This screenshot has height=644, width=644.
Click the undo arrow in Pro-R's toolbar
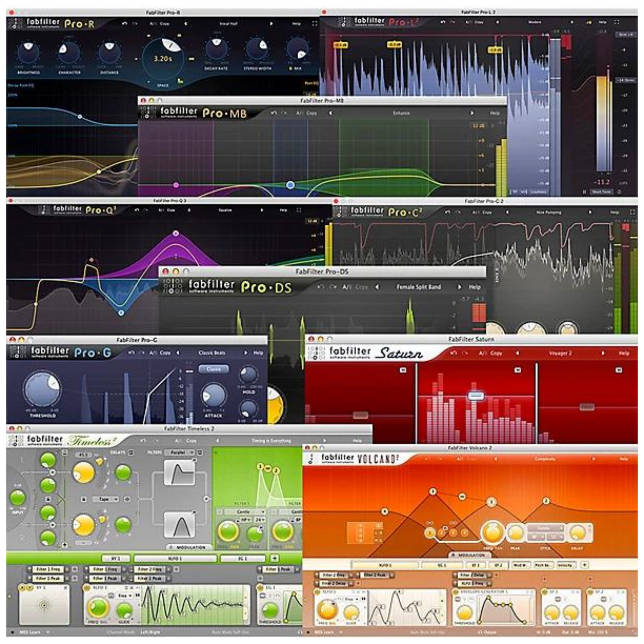(x=125, y=24)
